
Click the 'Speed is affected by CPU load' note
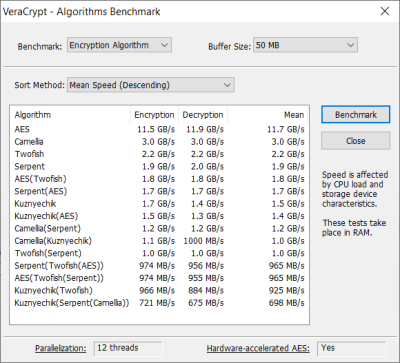355,189
